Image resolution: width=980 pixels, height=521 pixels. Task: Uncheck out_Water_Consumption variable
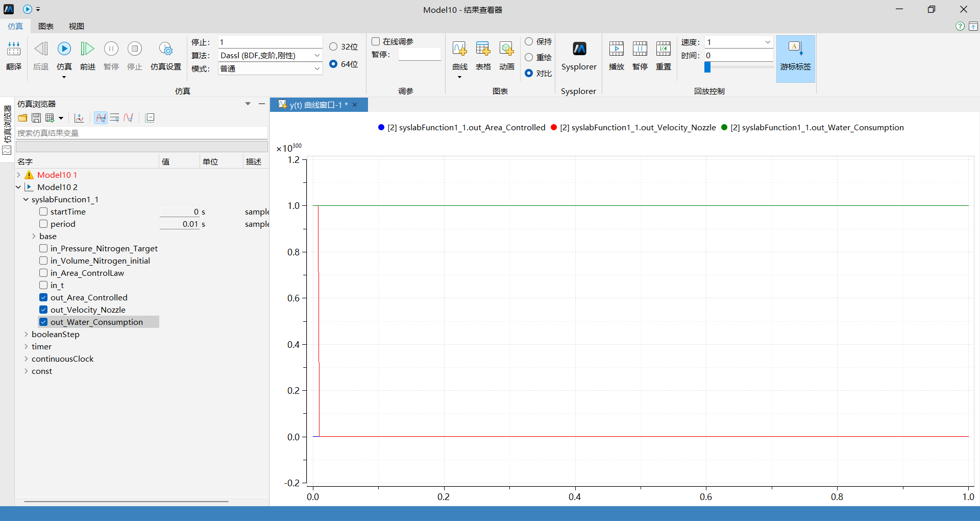click(43, 322)
